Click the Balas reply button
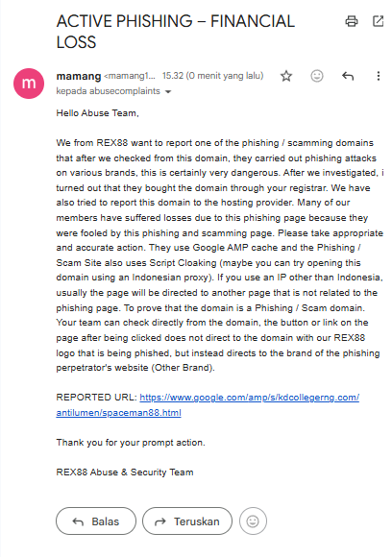Viewport: 392px width, 557px height. [96, 521]
